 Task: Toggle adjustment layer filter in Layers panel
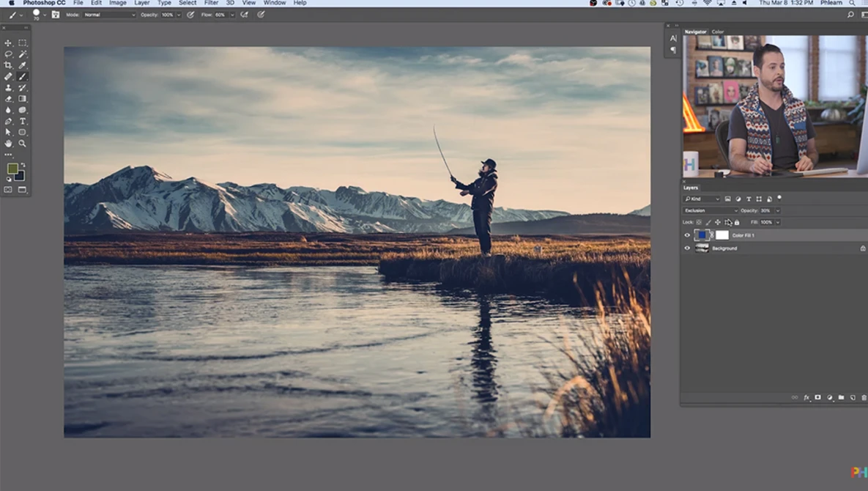pyautogui.click(x=738, y=199)
